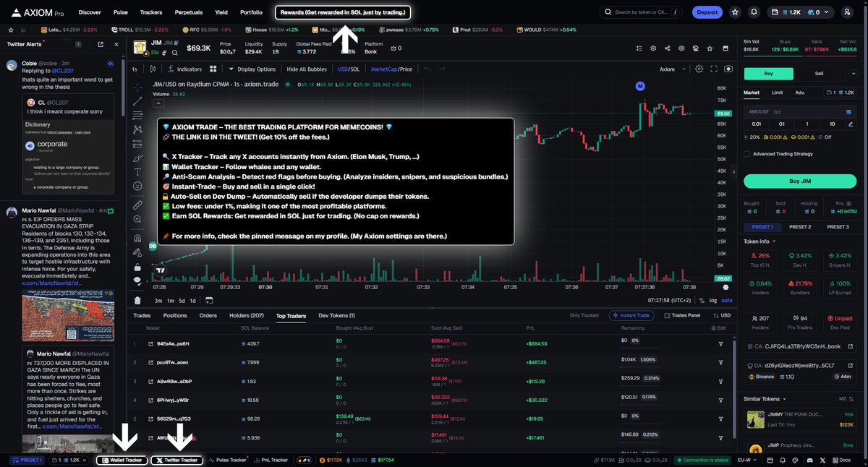
Task: Open chart settings gear icon
Action: click(699, 69)
